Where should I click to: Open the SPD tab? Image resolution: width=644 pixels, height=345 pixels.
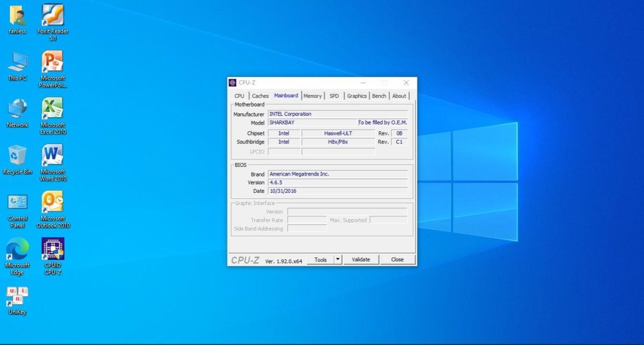pos(334,96)
